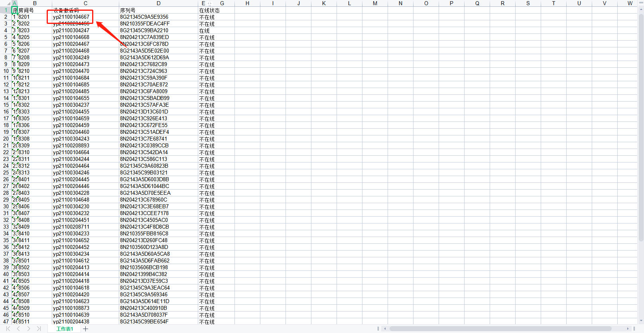This screenshot has width=644, height=333.
Task: Select row 10 header
Action: click(6, 71)
